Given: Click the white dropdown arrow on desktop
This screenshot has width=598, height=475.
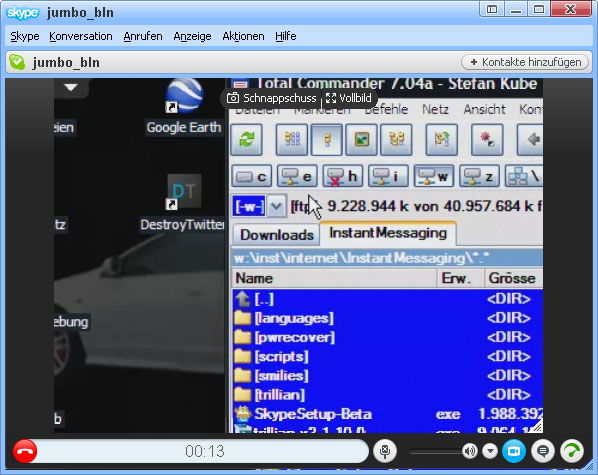Looking at the screenshot, I should 71,87.
